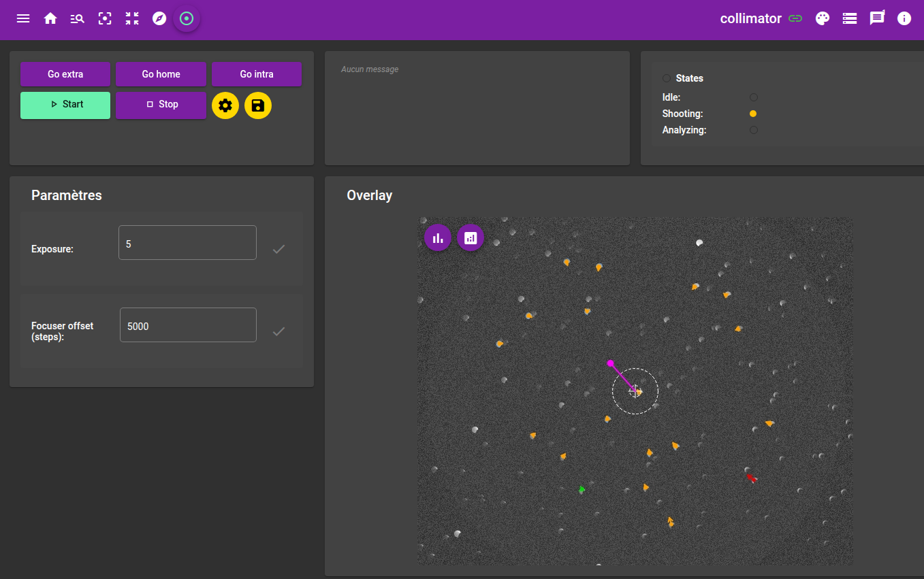
Task: Click the Idle state indicator
Action: [753, 97]
